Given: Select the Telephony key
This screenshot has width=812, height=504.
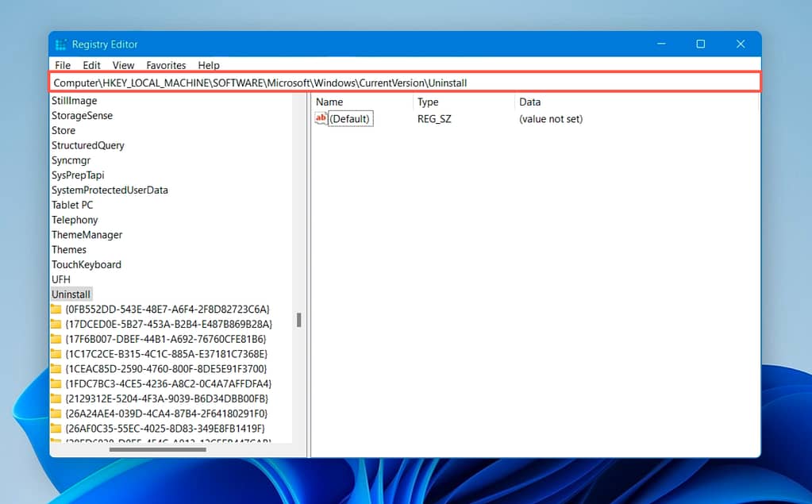Looking at the screenshot, I should pyautogui.click(x=74, y=220).
